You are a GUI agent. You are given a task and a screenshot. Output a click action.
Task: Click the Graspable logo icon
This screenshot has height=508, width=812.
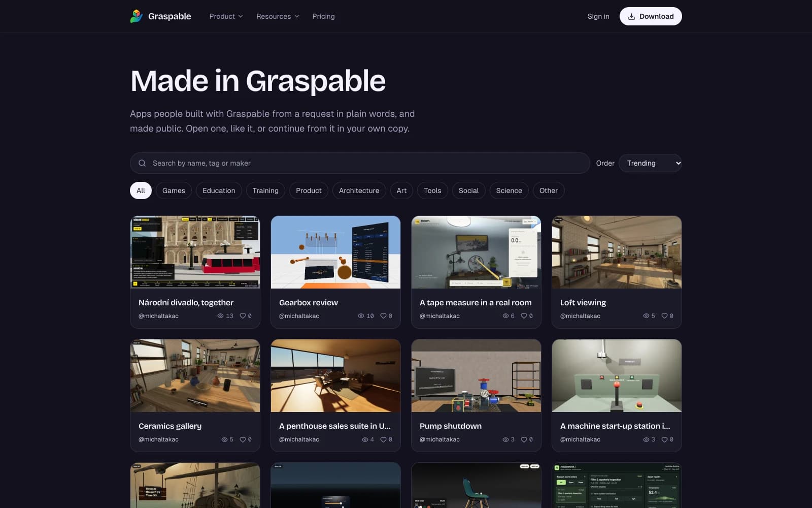pos(137,16)
